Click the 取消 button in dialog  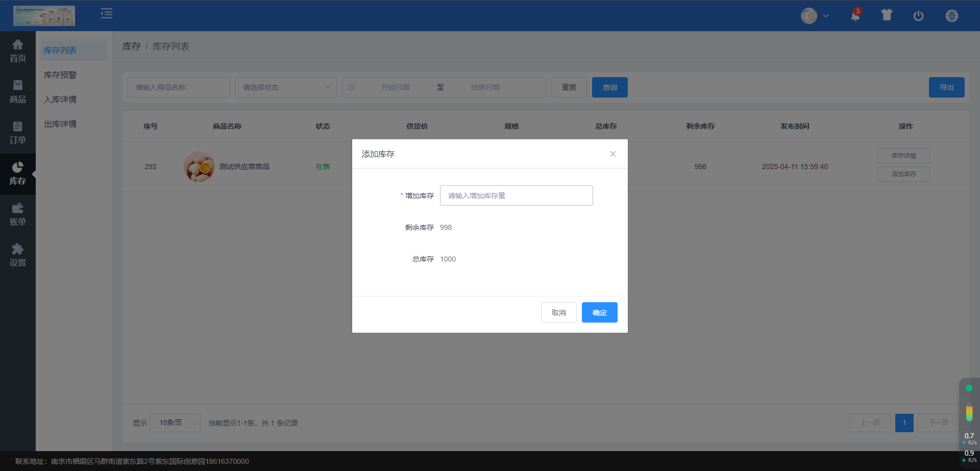[558, 313]
